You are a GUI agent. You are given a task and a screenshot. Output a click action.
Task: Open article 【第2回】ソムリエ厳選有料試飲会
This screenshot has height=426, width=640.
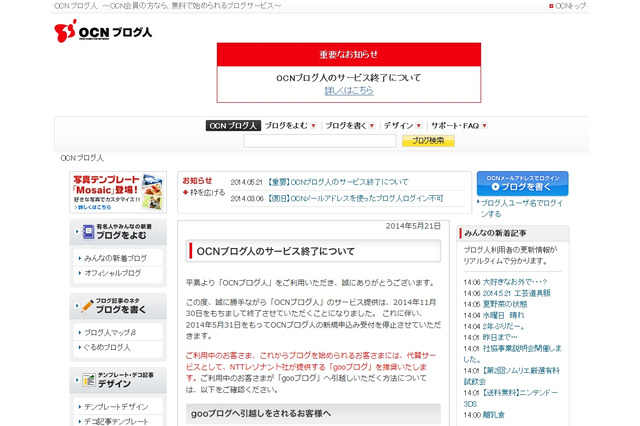(512, 376)
